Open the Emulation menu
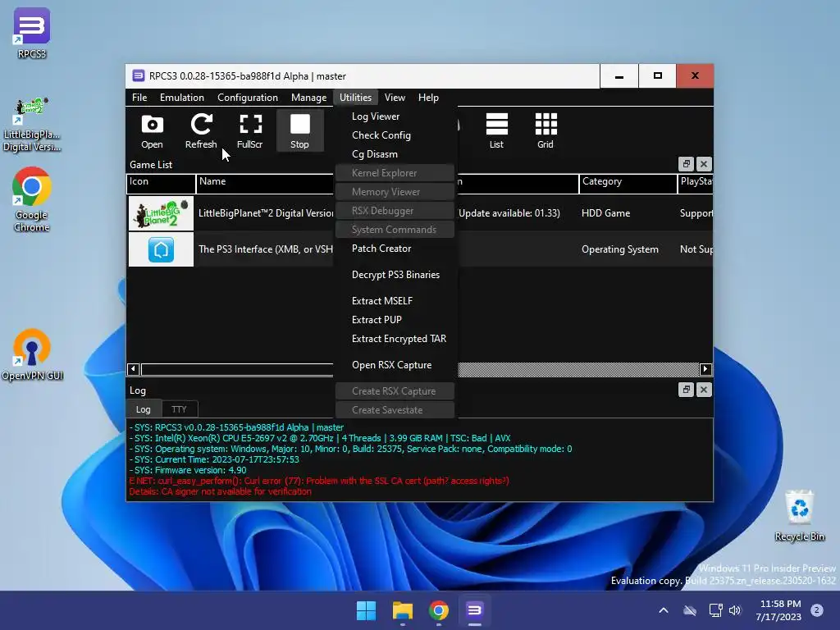The image size is (840, 630). point(182,98)
